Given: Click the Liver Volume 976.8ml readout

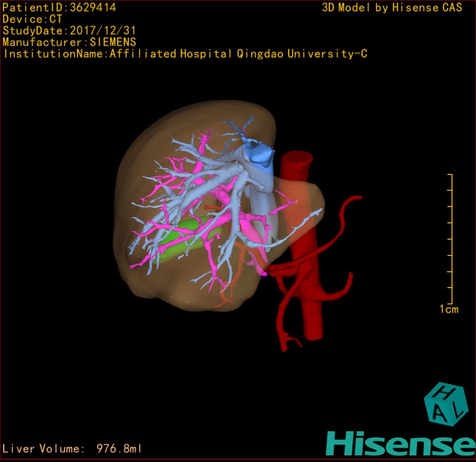Looking at the screenshot, I should (72, 448).
